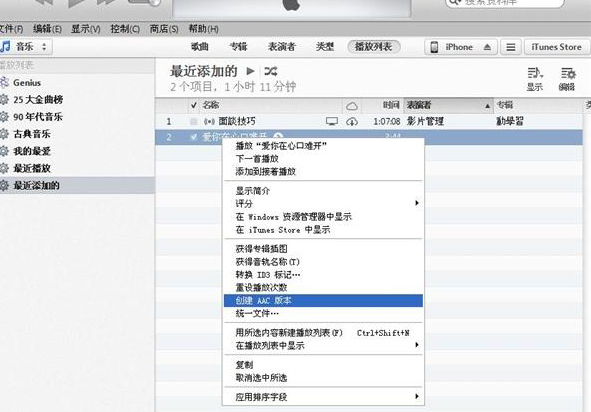
Task: Sort by the 时间 column header
Action: [x=383, y=105]
